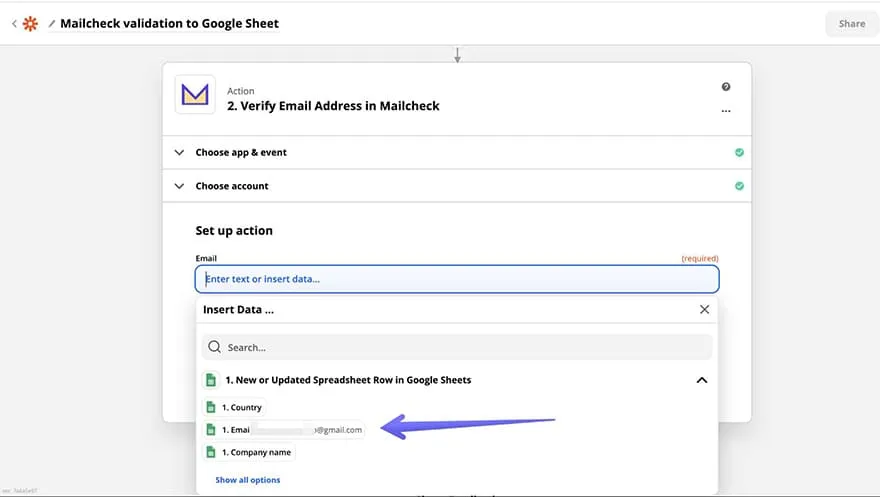Click the 'Set up action' heading
This screenshot has width=880, height=497.
(x=234, y=231)
